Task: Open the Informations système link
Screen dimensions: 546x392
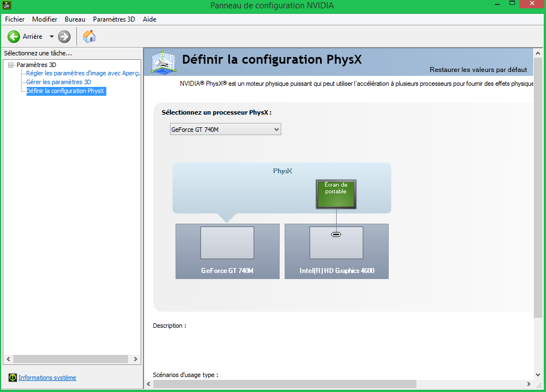Action: (x=47, y=378)
